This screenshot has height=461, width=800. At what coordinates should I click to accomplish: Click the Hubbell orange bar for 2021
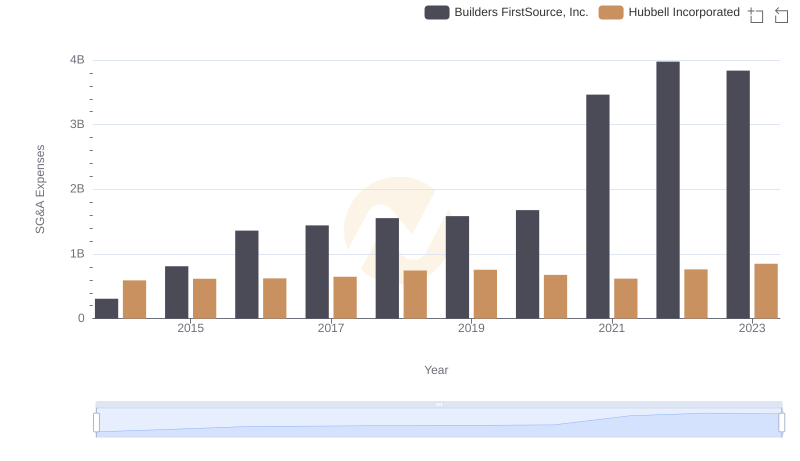click(x=626, y=299)
